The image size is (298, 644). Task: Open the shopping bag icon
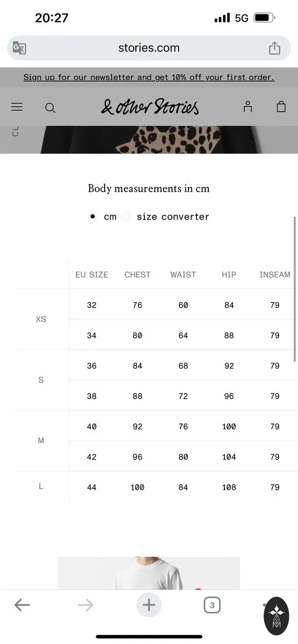tap(281, 106)
